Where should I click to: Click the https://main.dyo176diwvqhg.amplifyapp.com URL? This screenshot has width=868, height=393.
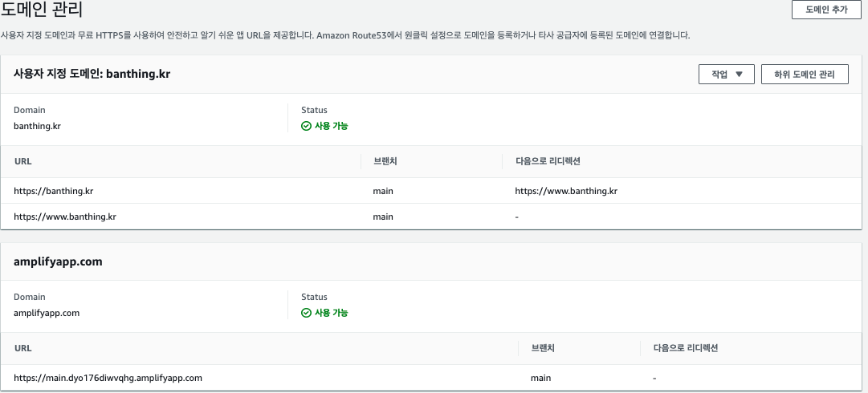(x=108, y=378)
